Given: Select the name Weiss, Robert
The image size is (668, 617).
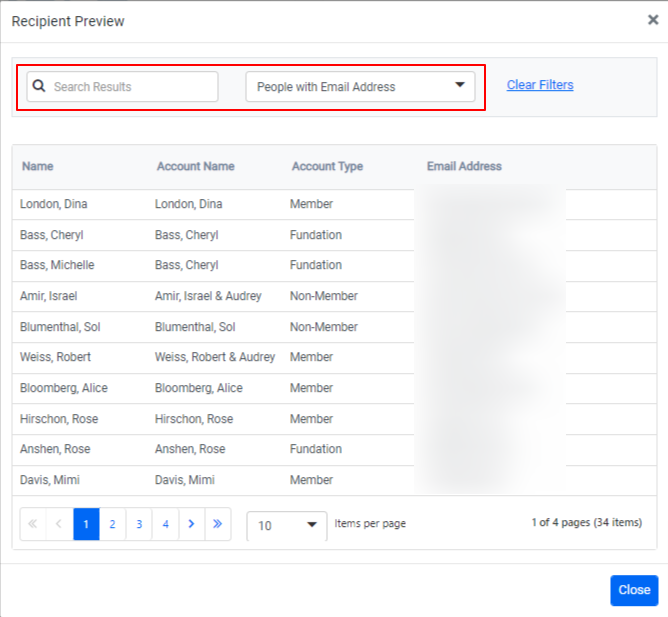Looking at the screenshot, I should click(55, 357).
